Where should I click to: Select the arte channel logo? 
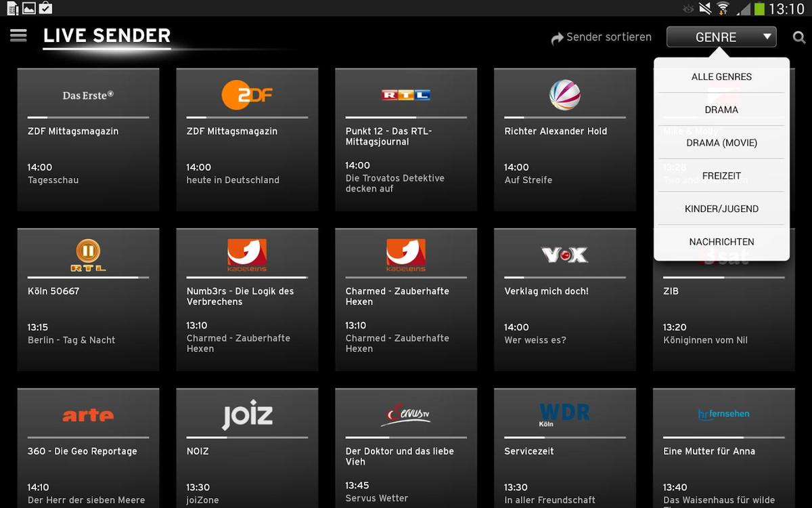coord(88,415)
